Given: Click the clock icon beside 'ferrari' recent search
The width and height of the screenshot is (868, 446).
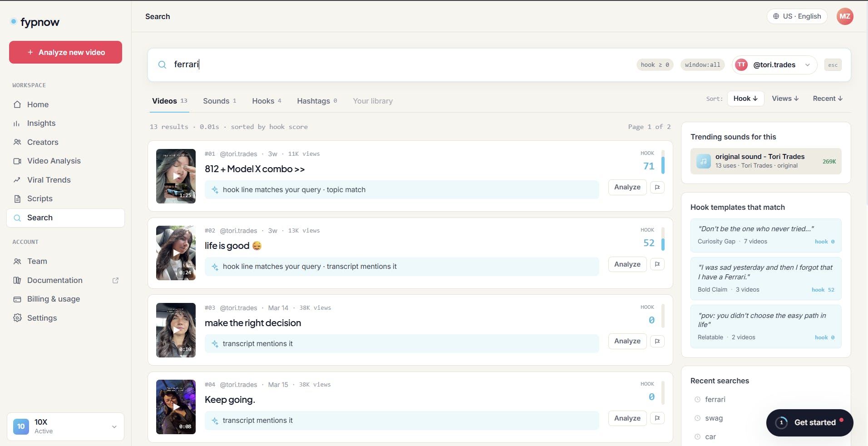Looking at the screenshot, I should (x=697, y=400).
